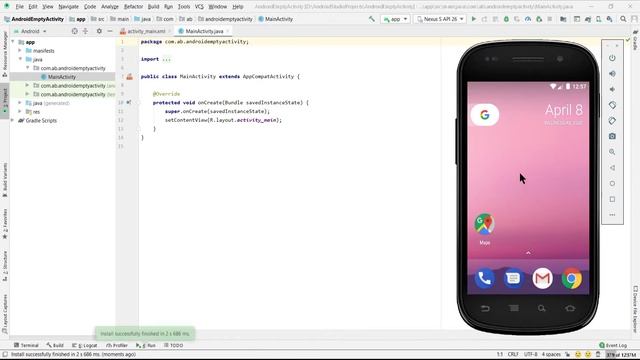Open the Android project view dropdown

click(30, 31)
